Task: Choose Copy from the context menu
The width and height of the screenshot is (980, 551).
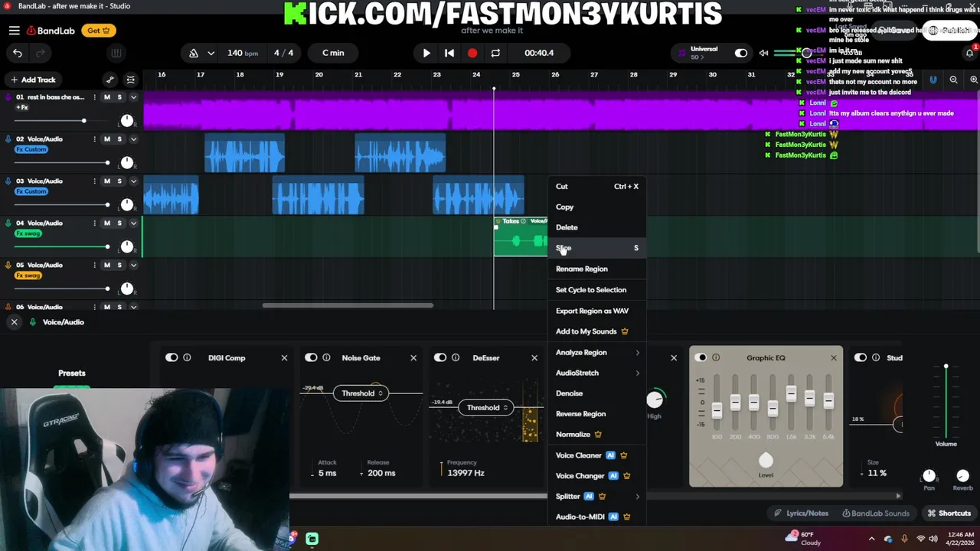Action: point(597,207)
